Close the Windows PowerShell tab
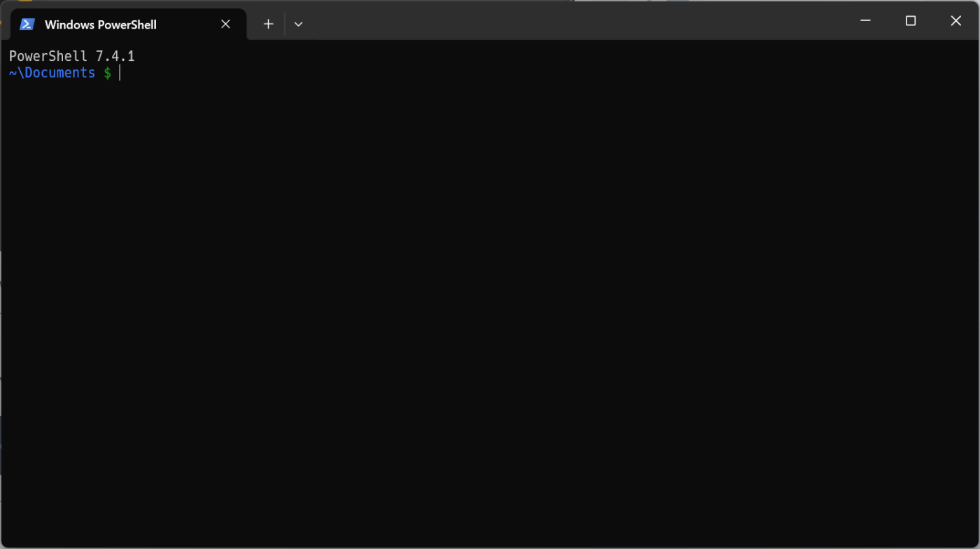This screenshot has width=980, height=549. [225, 24]
